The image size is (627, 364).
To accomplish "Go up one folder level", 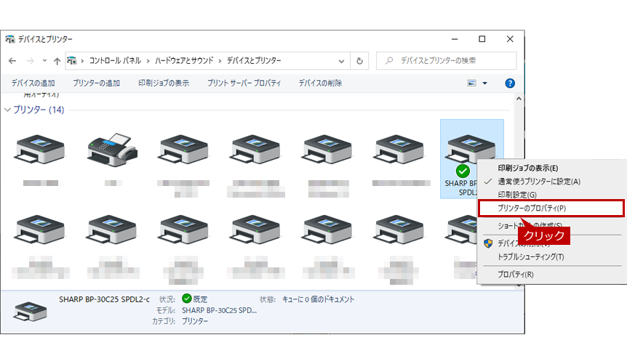I will click(x=57, y=61).
